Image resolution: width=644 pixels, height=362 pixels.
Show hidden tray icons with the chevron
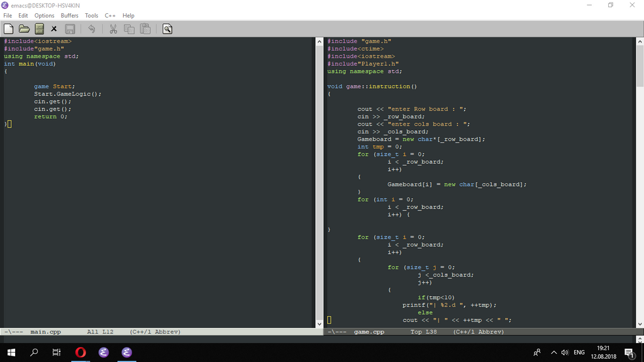pos(553,353)
